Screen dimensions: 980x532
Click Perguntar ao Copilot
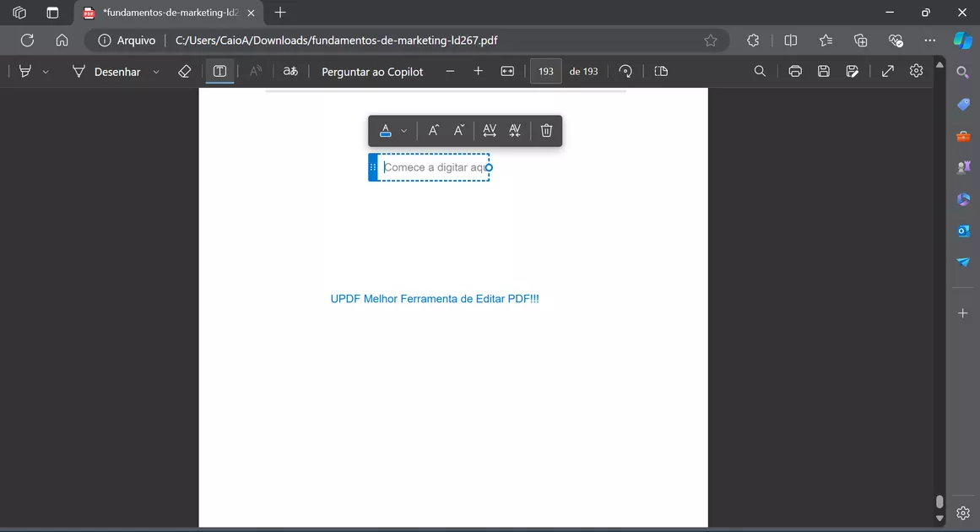[x=372, y=72]
